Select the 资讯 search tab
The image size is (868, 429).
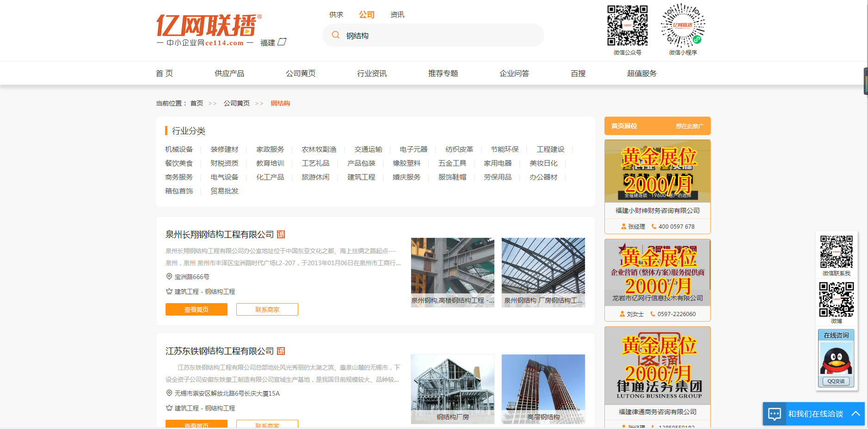point(397,15)
